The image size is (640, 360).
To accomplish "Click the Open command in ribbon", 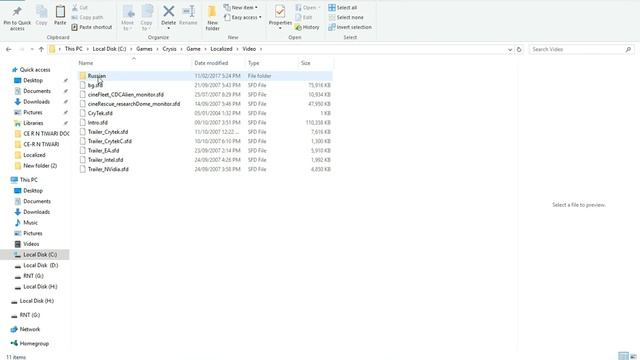I will point(307,8).
